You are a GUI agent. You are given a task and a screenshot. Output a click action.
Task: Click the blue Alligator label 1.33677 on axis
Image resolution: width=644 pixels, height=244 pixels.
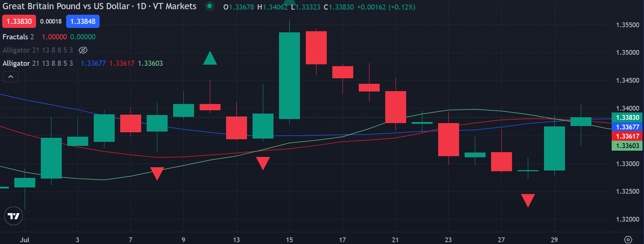point(627,127)
